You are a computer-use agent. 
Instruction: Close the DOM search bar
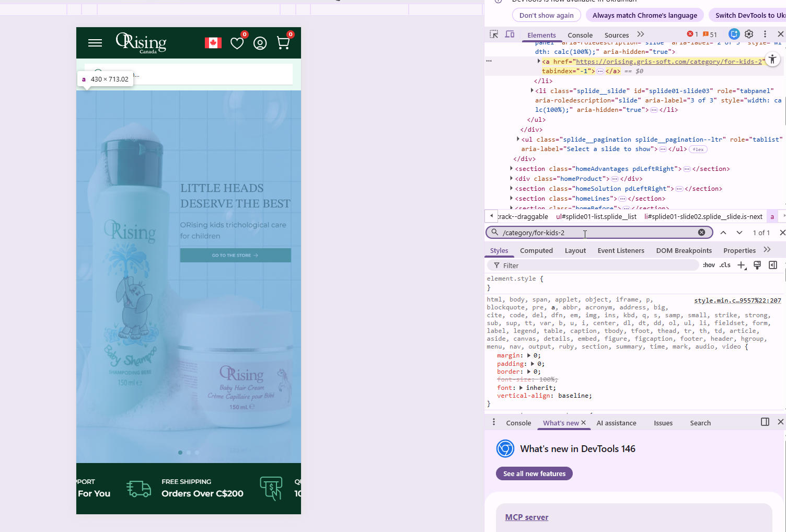click(782, 233)
